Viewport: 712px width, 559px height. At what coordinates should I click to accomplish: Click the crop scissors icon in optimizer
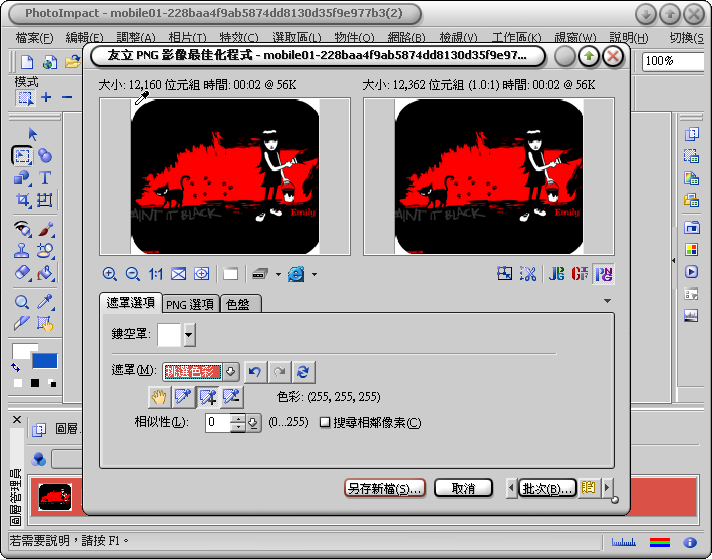click(528, 273)
